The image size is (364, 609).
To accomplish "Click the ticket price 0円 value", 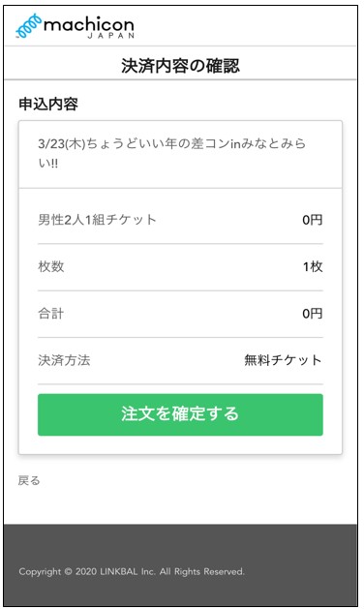I will point(313,220).
